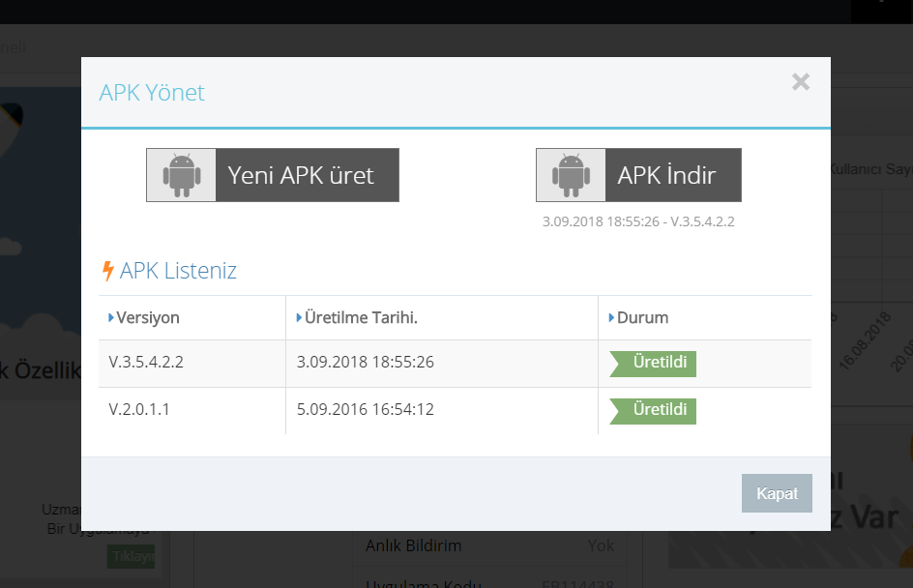
Task: Click the green Tıklayın button in background page
Action: (x=131, y=556)
